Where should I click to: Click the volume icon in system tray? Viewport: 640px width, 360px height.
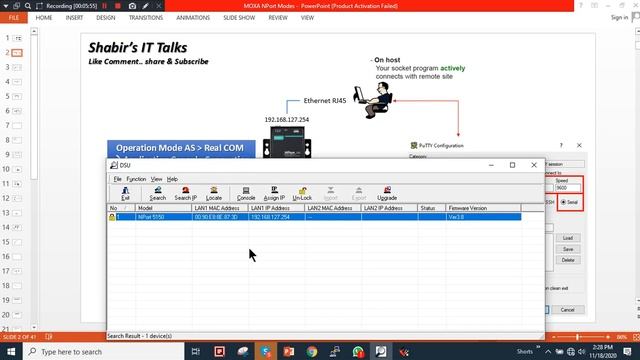[x=582, y=351]
